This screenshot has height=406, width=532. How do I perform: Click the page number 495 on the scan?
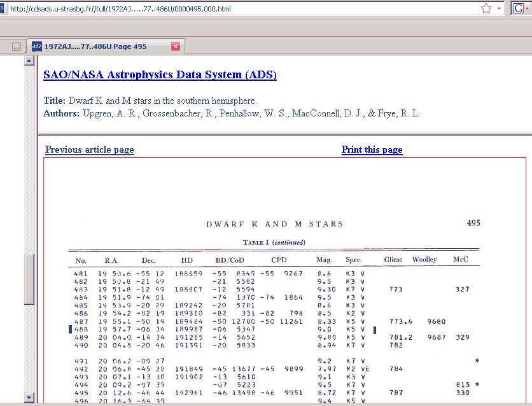(473, 223)
